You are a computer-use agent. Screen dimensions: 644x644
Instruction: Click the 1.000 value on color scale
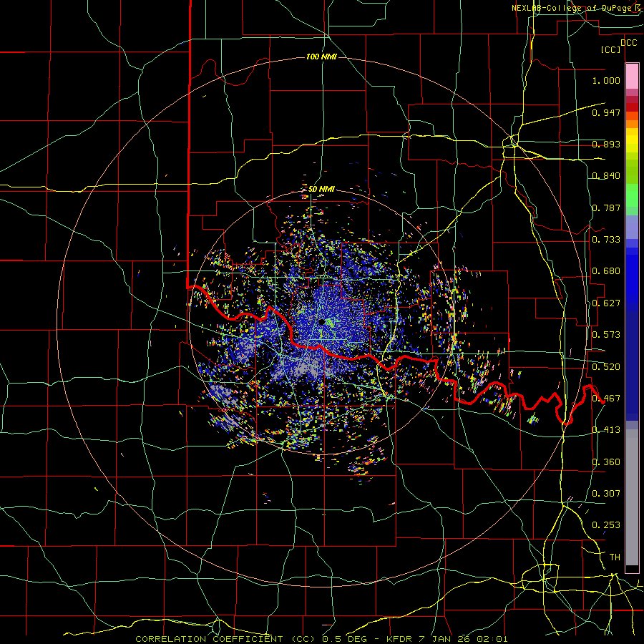(x=606, y=80)
